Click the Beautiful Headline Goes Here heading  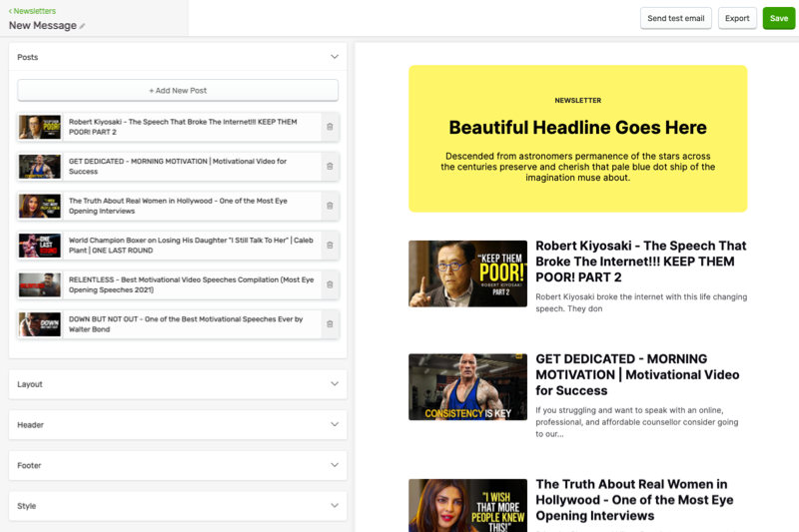(x=578, y=128)
